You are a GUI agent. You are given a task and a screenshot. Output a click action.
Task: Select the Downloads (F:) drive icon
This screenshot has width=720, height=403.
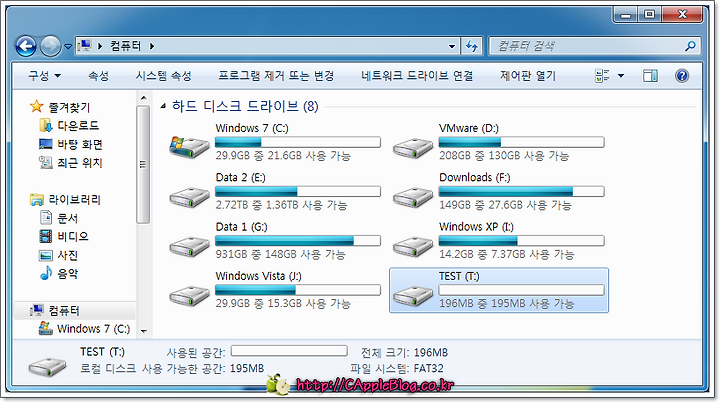(412, 197)
